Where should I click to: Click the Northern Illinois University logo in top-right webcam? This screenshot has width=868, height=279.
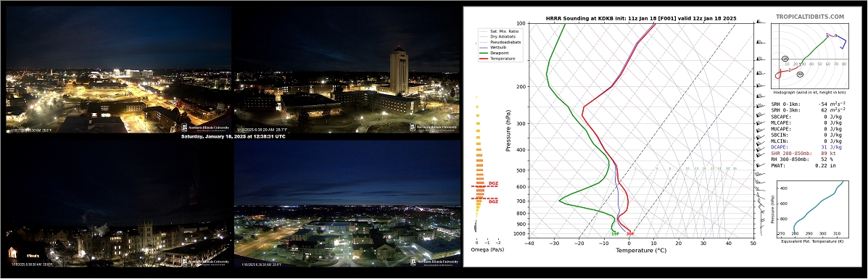point(434,127)
